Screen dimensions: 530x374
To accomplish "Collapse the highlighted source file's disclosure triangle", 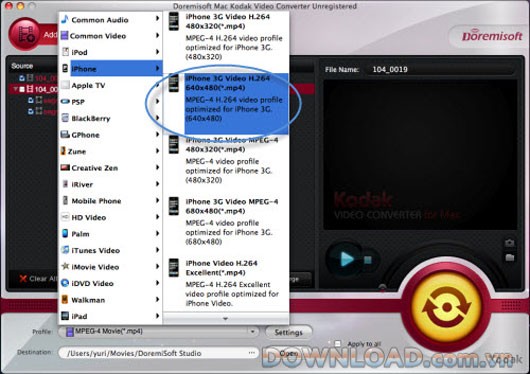I will [15, 89].
